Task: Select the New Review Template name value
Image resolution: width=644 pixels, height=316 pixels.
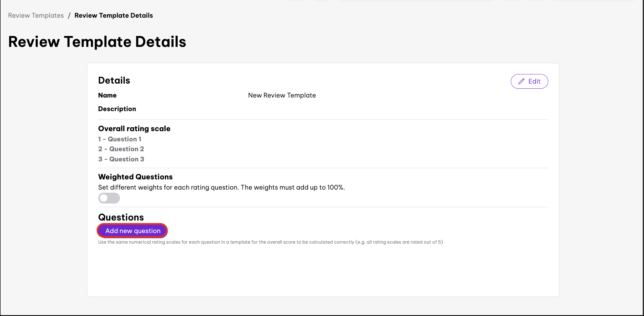Action: 282,95
